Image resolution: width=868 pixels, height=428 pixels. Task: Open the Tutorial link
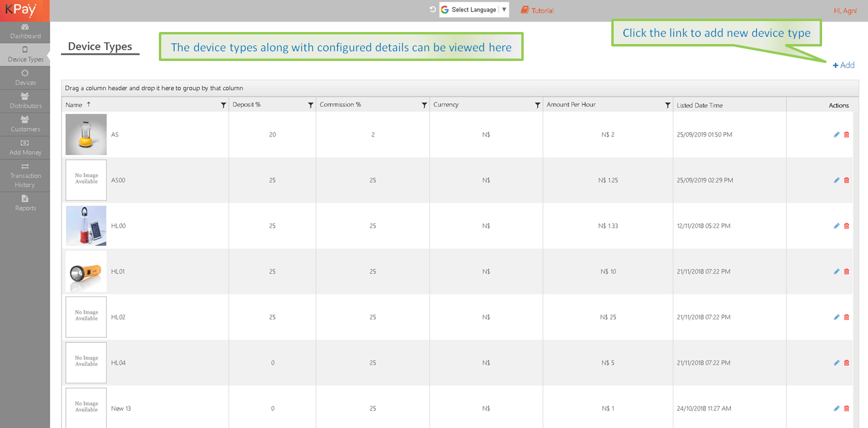(x=537, y=10)
